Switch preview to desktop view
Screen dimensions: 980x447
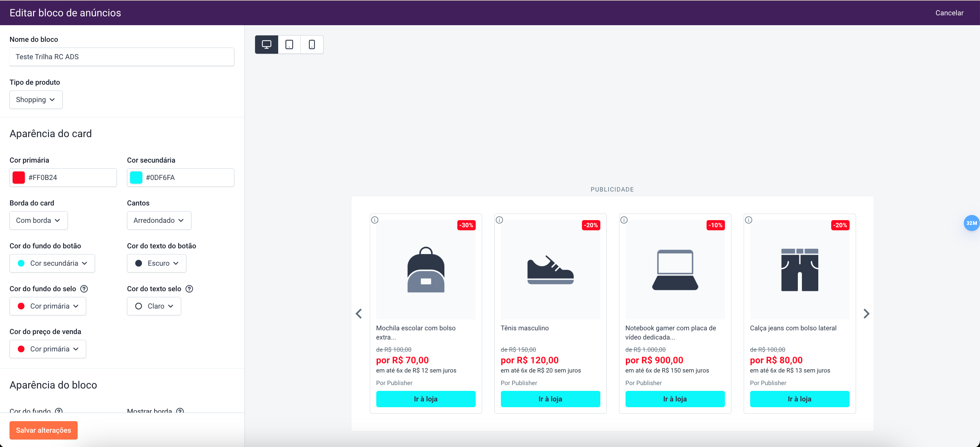pyautogui.click(x=266, y=45)
